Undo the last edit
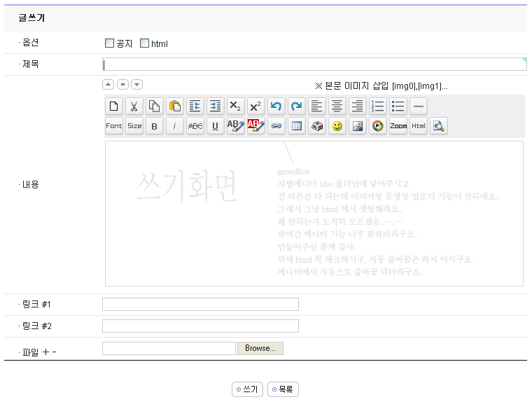Viewport: 532px width, 402px height. click(276, 106)
